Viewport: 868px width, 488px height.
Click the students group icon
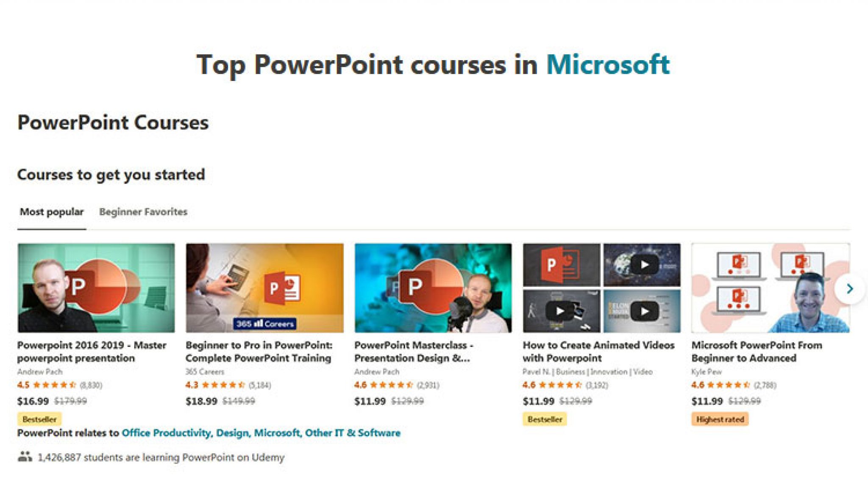pos(25,457)
